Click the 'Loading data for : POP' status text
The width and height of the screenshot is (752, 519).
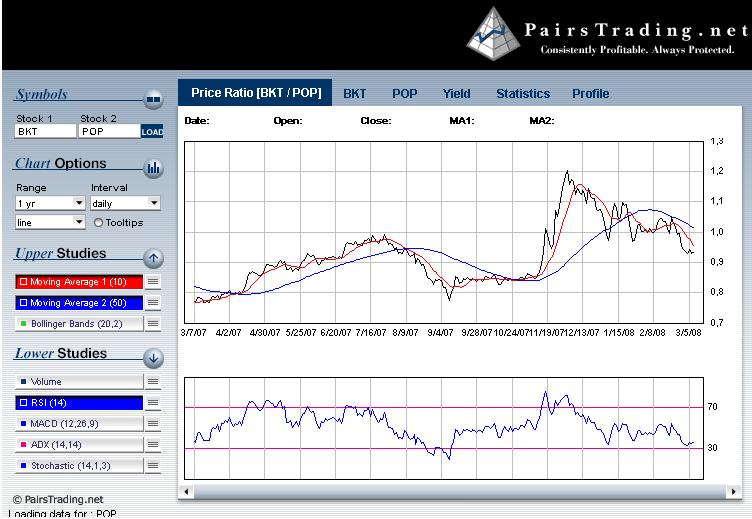62,513
